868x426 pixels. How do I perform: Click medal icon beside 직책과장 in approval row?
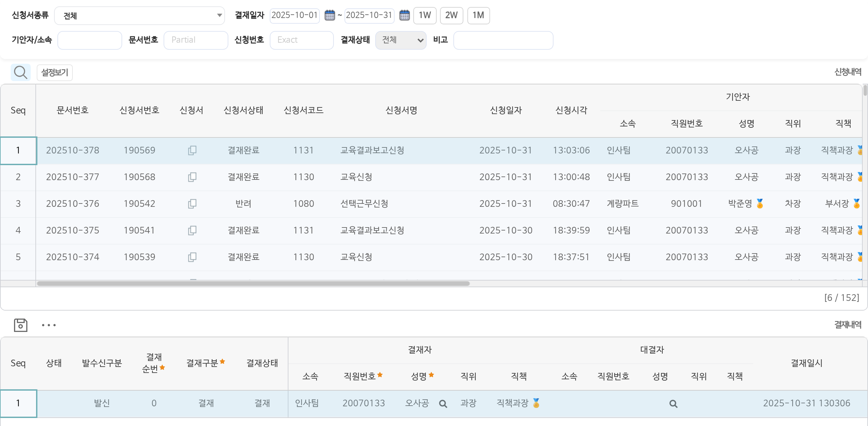click(536, 403)
